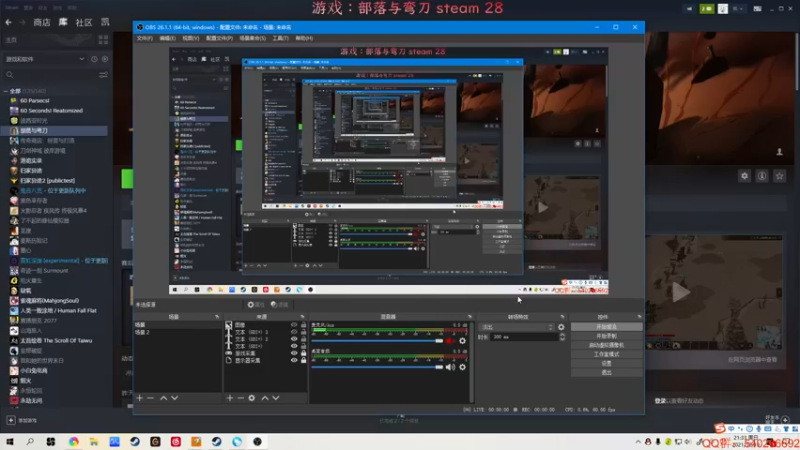This screenshot has height=450, width=800.
Task: Add a new scene with the plus icon
Action: pos(139,398)
